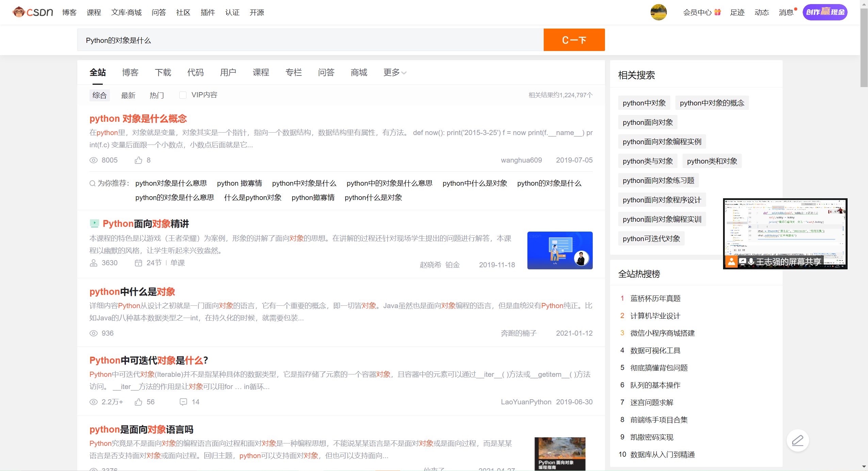Click the purple 创作赢现金 badge
The height and width of the screenshot is (471, 868).
tap(825, 12)
